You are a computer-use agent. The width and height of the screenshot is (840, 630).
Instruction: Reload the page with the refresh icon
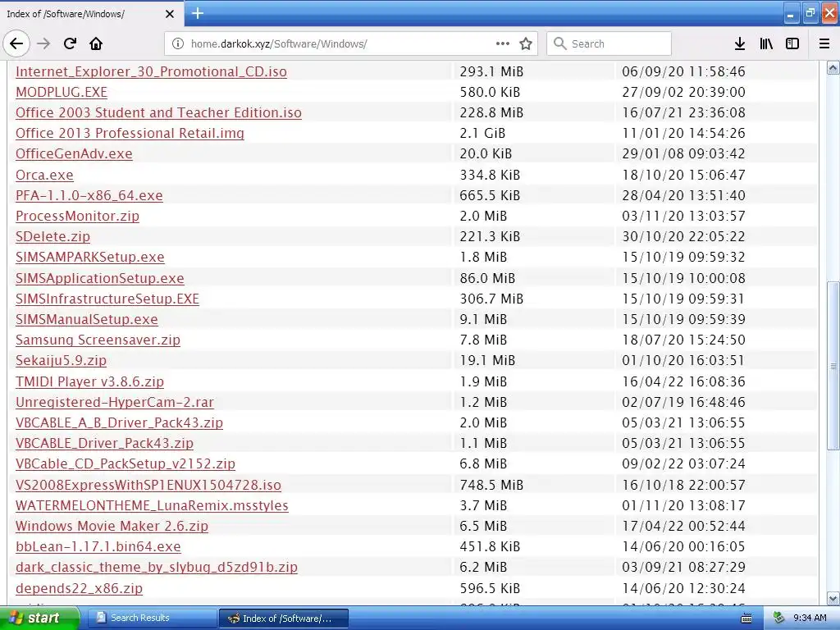[x=70, y=44]
